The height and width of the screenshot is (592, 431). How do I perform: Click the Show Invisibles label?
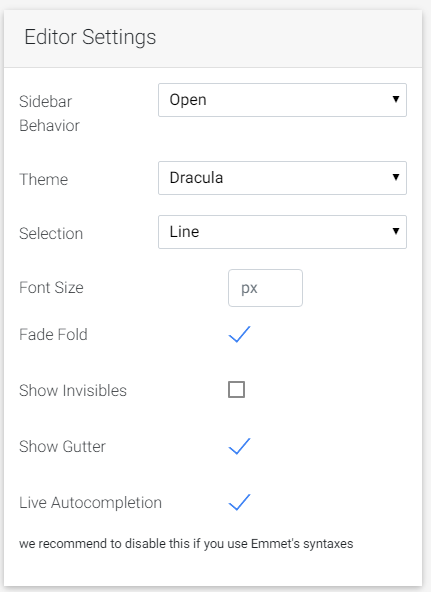point(73,390)
